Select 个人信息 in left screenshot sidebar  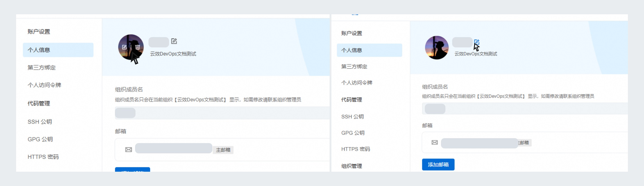tap(58, 50)
